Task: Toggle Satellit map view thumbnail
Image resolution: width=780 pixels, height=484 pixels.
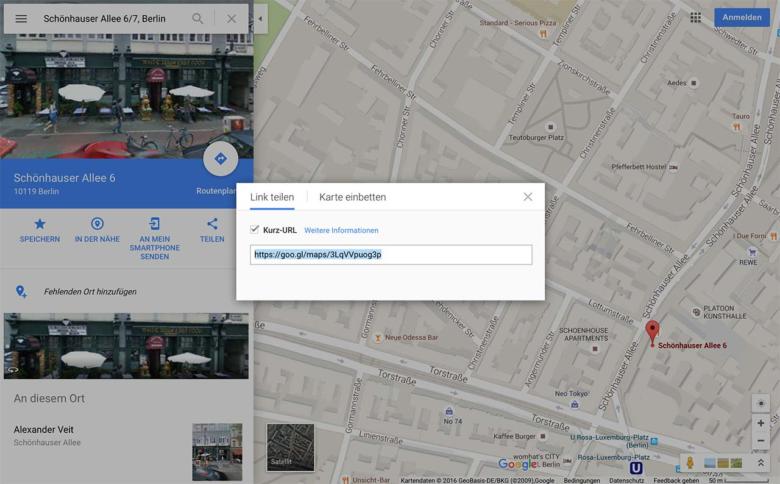Action: [x=290, y=447]
